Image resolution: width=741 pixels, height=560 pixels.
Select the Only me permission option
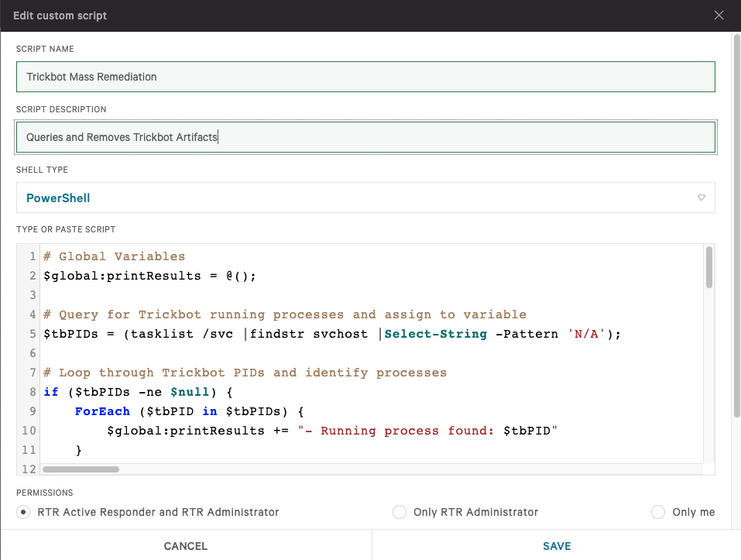(x=658, y=512)
